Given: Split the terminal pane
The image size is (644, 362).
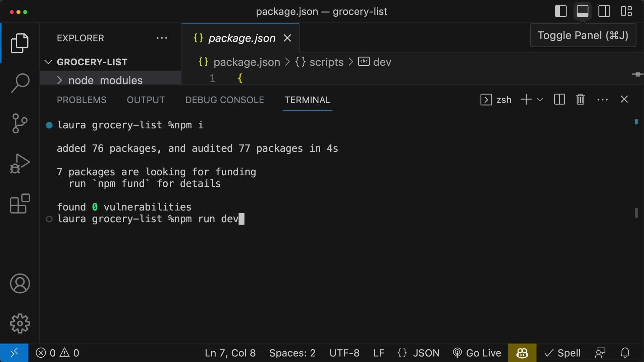Looking at the screenshot, I should click(559, 100).
